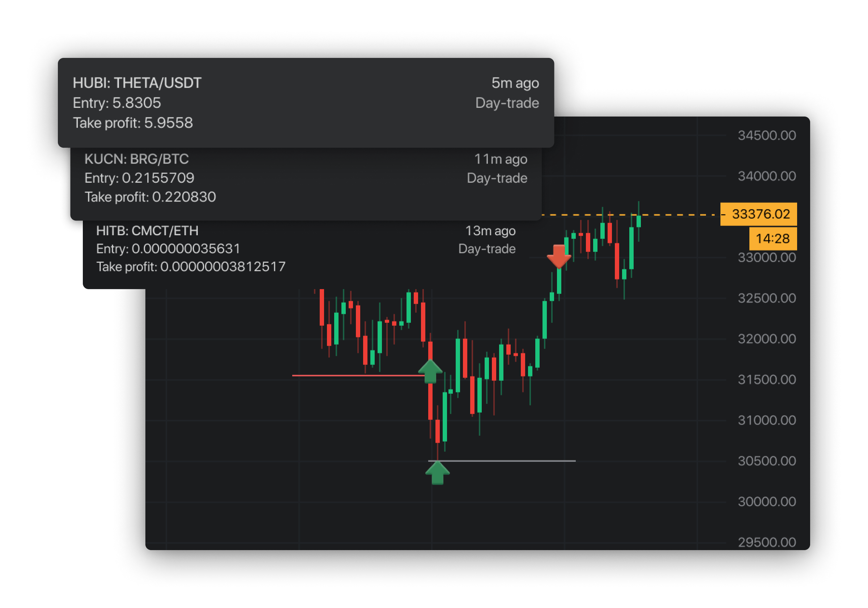Select the 13m ago timestamp
The height and width of the screenshot is (608, 868).
(x=490, y=231)
